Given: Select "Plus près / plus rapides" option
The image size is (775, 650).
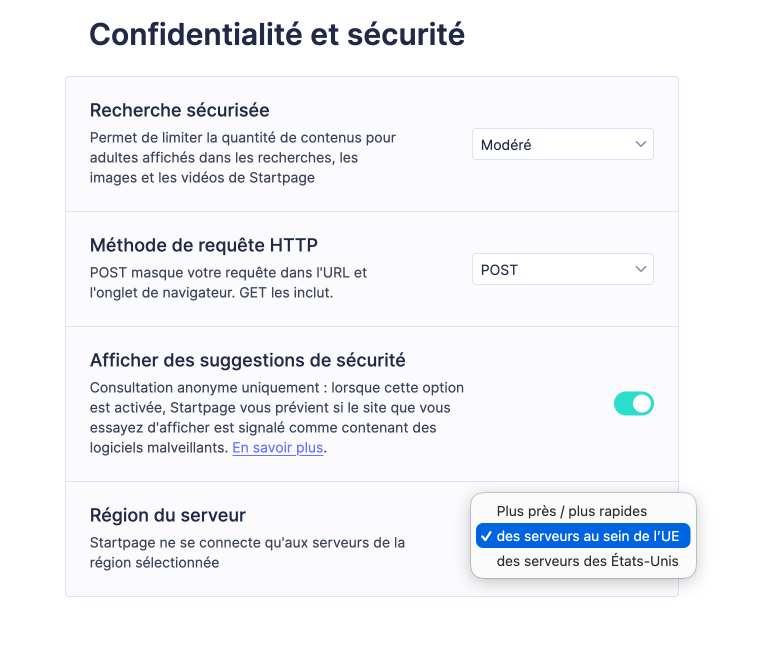Looking at the screenshot, I should tap(571, 511).
